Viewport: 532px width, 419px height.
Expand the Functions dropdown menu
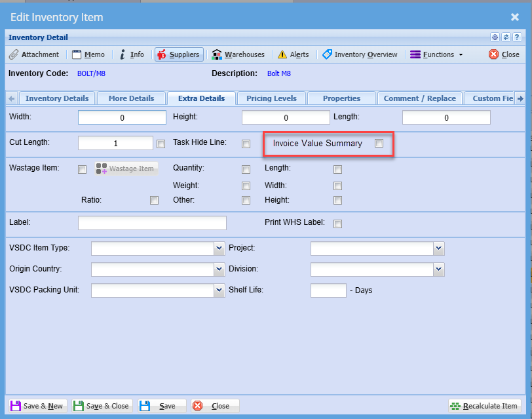437,54
